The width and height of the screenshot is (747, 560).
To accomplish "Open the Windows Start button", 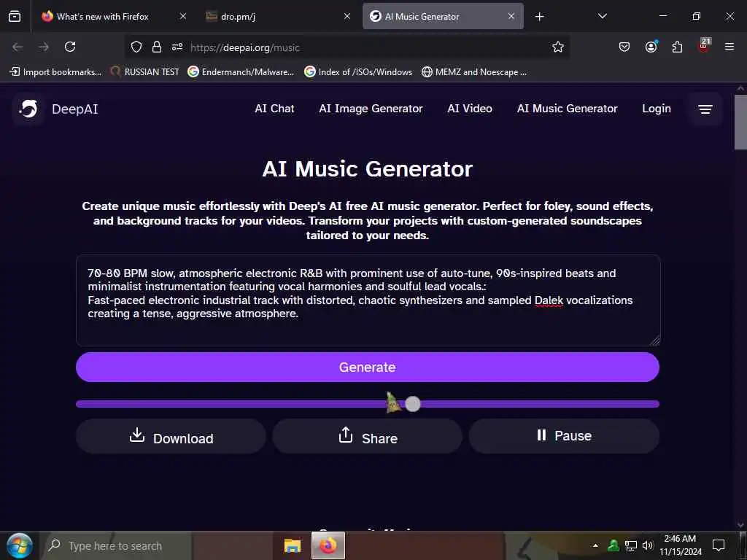I will 19,545.
